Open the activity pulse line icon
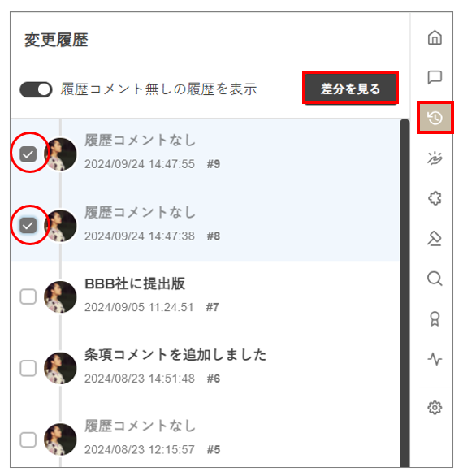 pos(435,359)
